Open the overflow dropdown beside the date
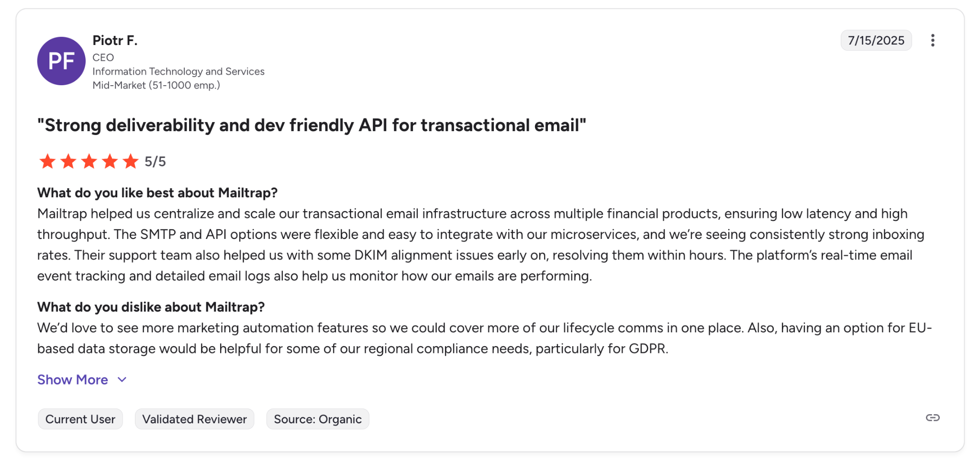This screenshot has height=464, width=980. click(x=933, y=40)
